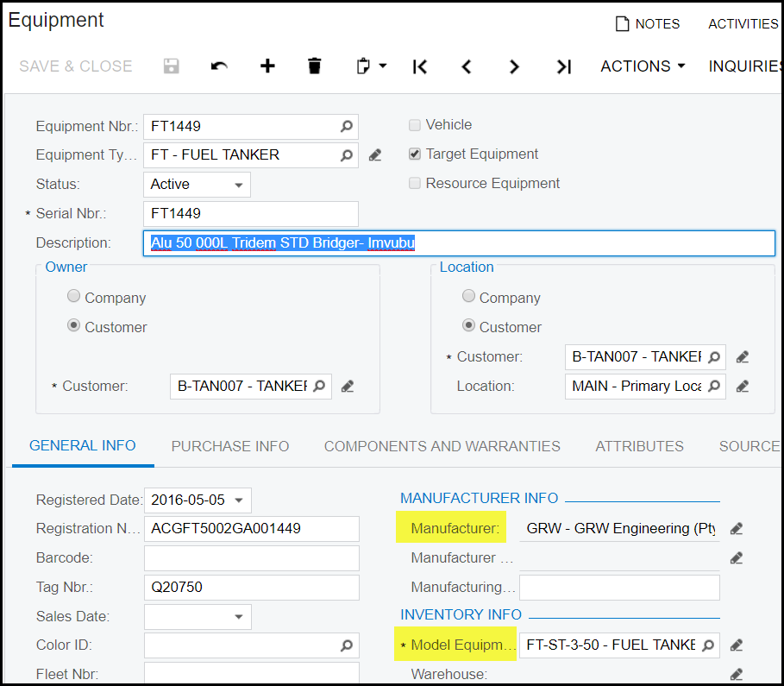Image resolution: width=784 pixels, height=686 pixels.
Task: Add a new record with plus icon
Action: coord(267,66)
